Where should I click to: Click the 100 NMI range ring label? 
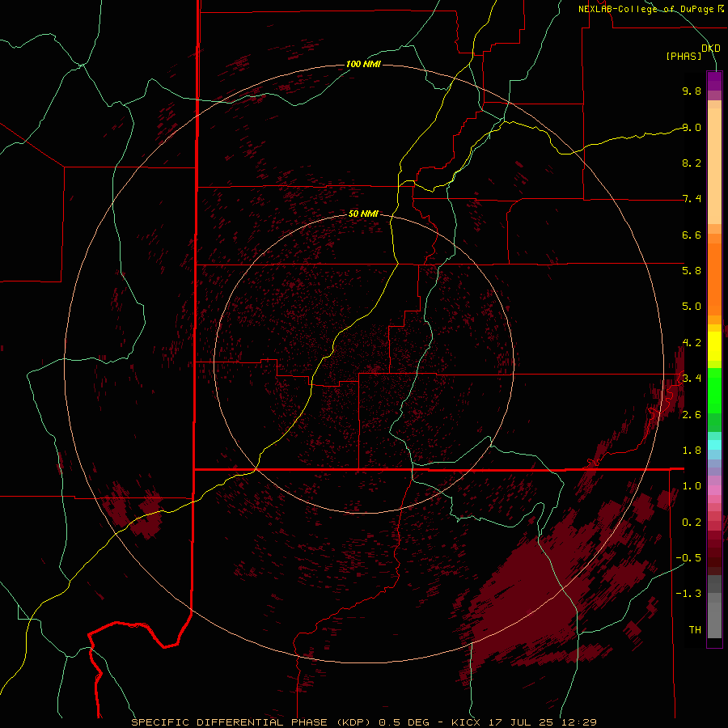tap(363, 64)
